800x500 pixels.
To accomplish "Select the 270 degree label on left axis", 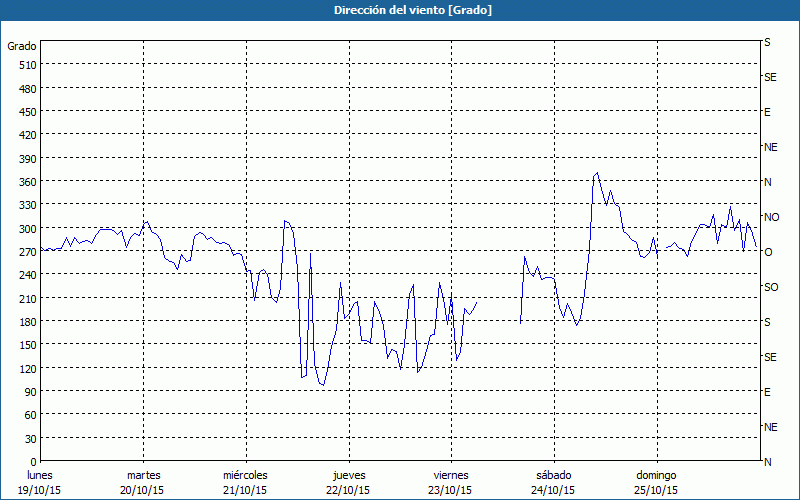I will [x=26, y=251].
